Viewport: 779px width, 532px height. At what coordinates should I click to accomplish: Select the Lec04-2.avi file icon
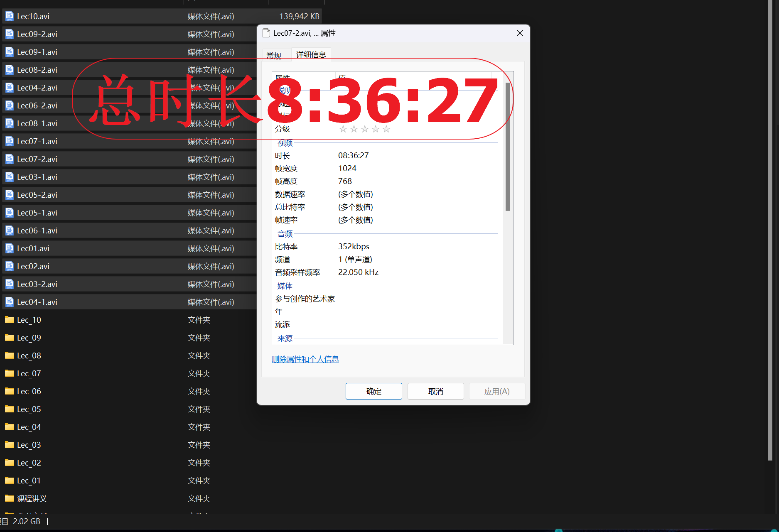(x=9, y=88)
